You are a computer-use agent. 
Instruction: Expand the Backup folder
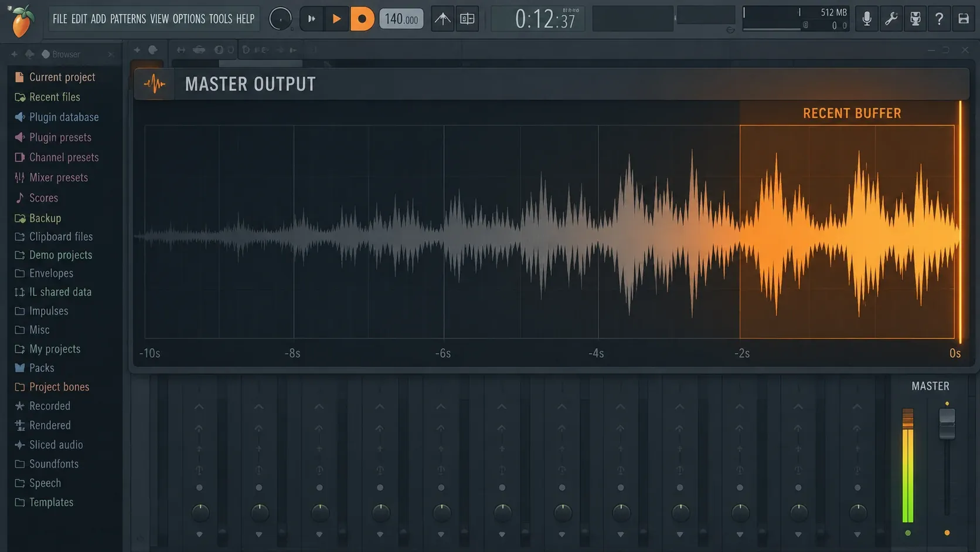tap(38, 218)
